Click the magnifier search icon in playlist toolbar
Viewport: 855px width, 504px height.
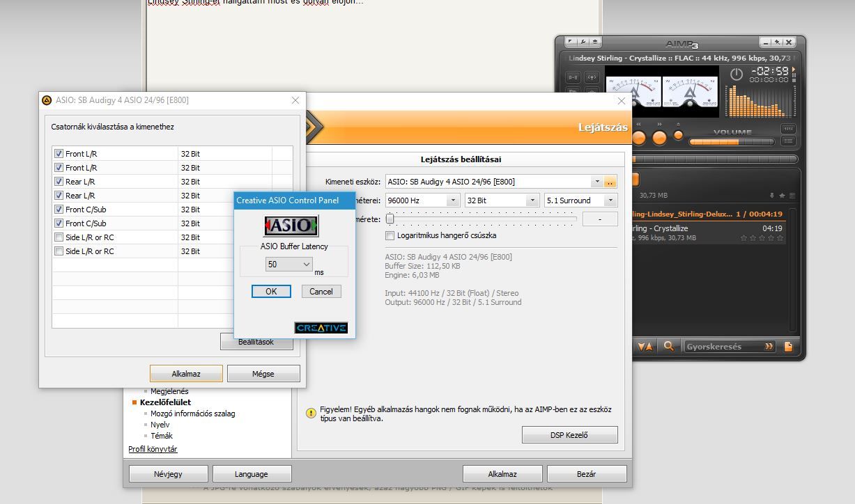[668, 346]
